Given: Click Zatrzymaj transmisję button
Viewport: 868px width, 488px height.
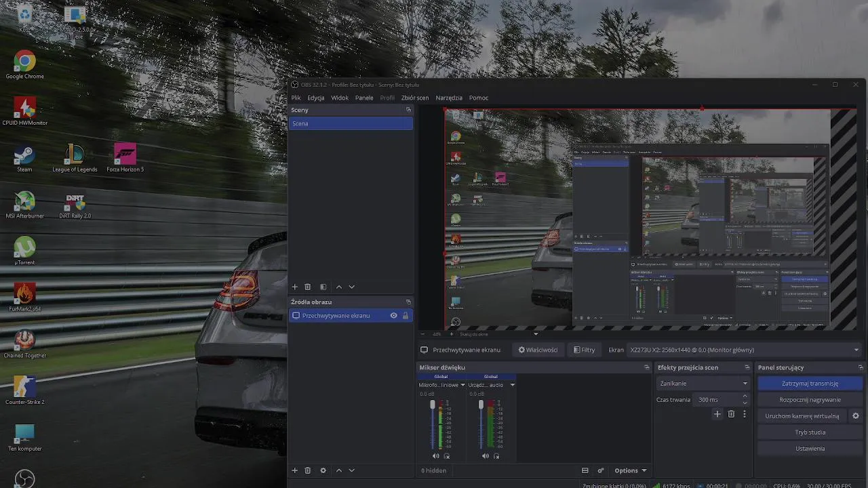Looking at the screenshot, I should point(810,384).
